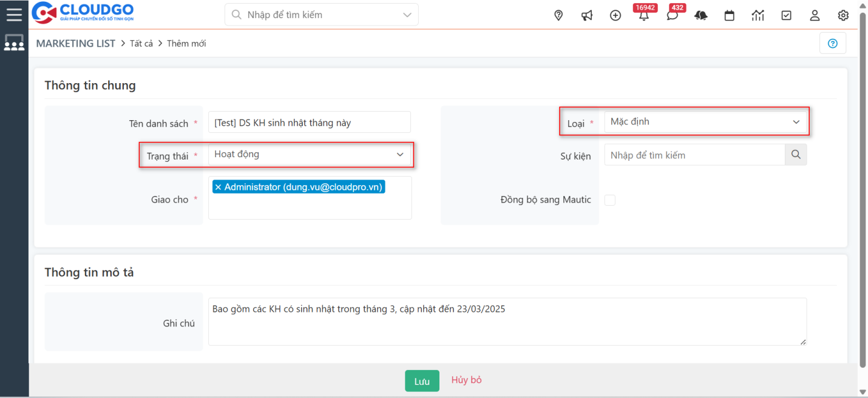Click the search magnifier beside Sự kiện field
868x398 pixels.
[795, 155]
